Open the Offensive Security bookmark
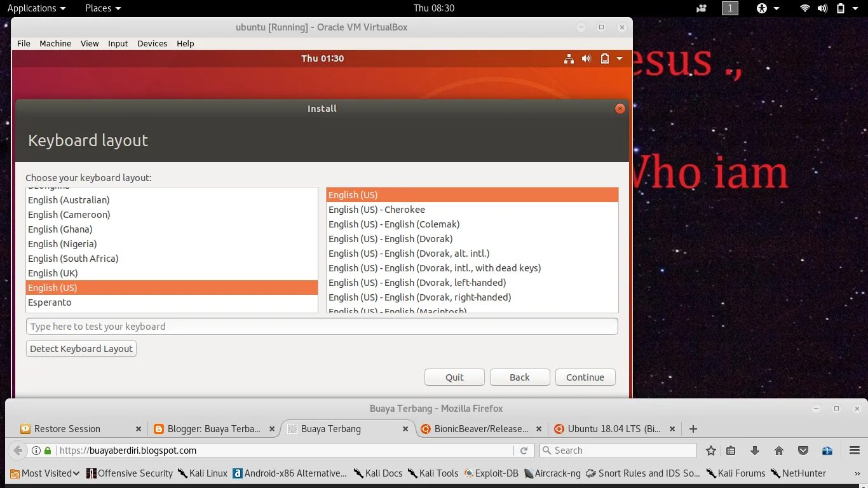Image resolution: width=868 pixels, height=488 pixels. pyautogui.click(x=130, y=473)
